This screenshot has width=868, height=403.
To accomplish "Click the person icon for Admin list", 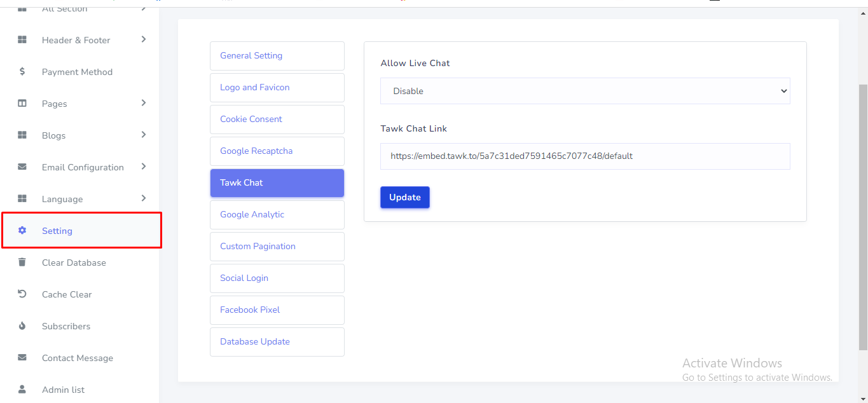I will (22, 389).
